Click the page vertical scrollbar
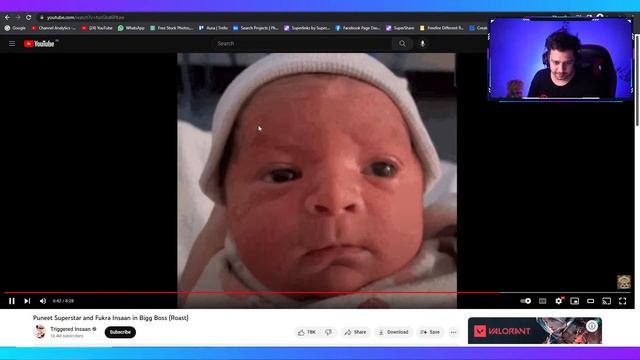Viewport: 640px width, 360px height. (x=638, y=80)
